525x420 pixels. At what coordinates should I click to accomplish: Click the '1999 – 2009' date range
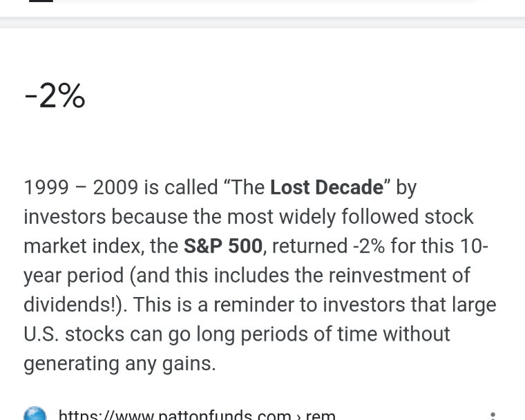(81, 187)
